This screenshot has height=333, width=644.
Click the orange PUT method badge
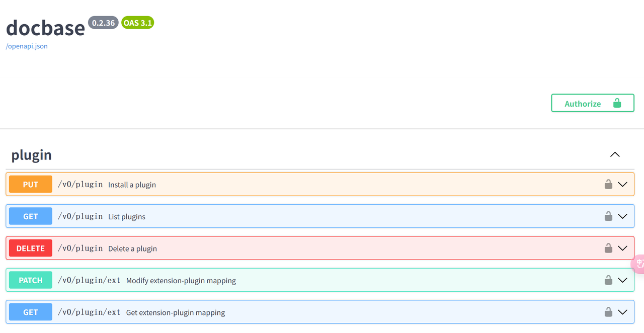(31, 185)
